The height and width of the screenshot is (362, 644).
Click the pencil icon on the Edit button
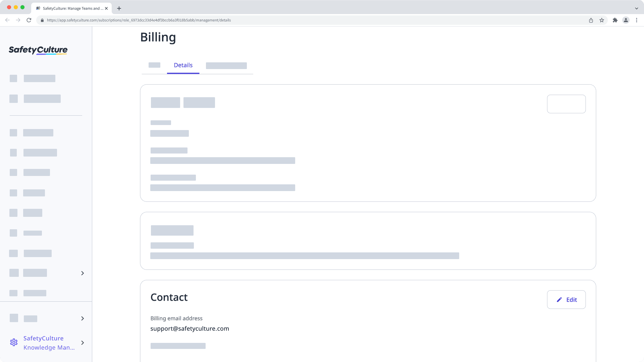(559, 299)
